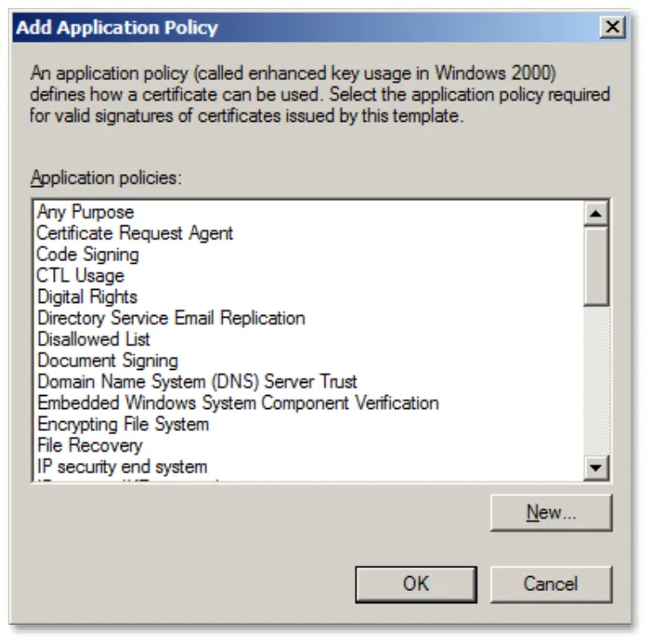Click the list scrollbar thumb
649x644 pixels.
coord(596,266)
